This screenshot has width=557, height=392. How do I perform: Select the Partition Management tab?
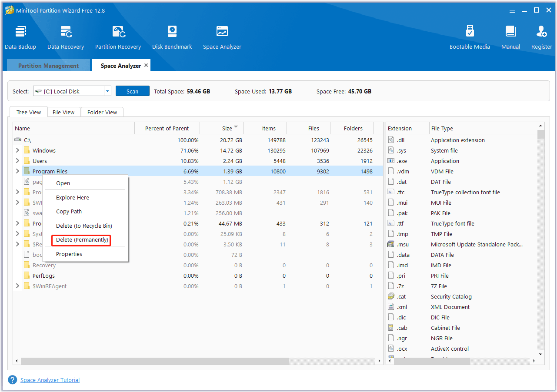[48, 65]
